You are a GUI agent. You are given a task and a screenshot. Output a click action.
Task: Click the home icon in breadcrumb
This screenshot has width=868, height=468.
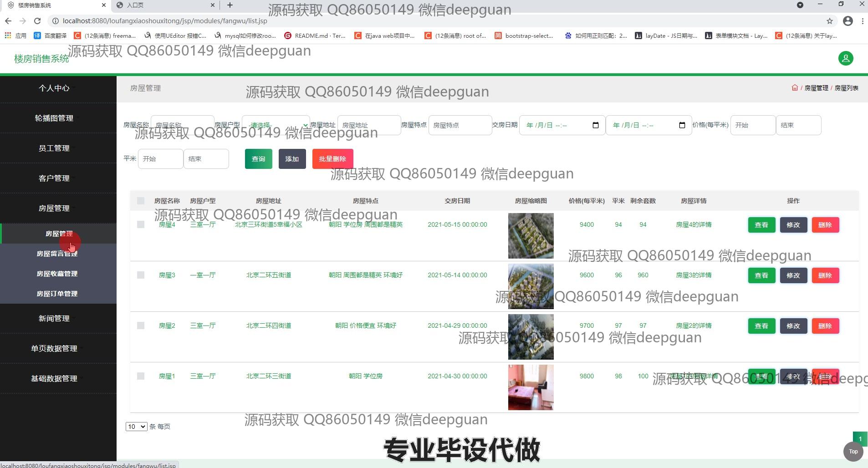click(x=795, y=88)
